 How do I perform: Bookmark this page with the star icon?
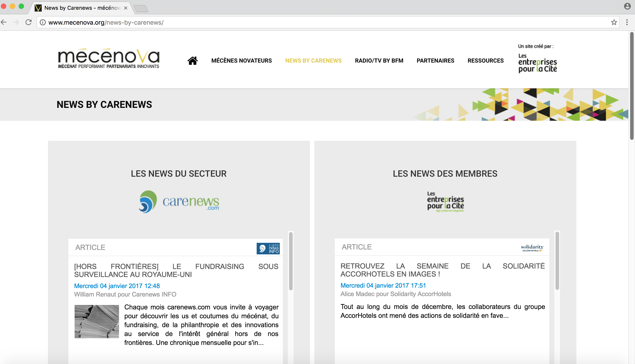(x=614, y=22)
